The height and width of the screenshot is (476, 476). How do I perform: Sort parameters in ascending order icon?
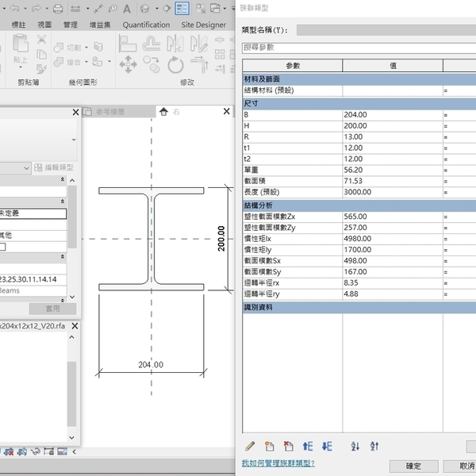coord(355,447)
